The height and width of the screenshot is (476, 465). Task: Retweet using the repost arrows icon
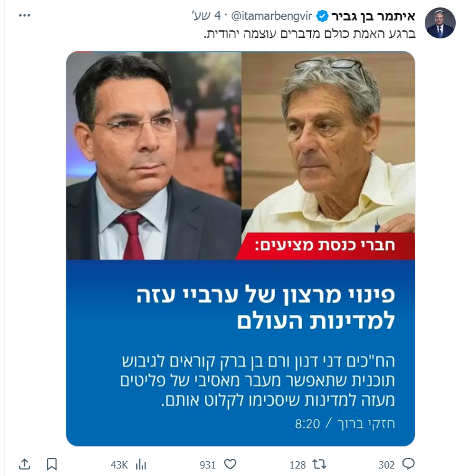(x=319, y=464)
